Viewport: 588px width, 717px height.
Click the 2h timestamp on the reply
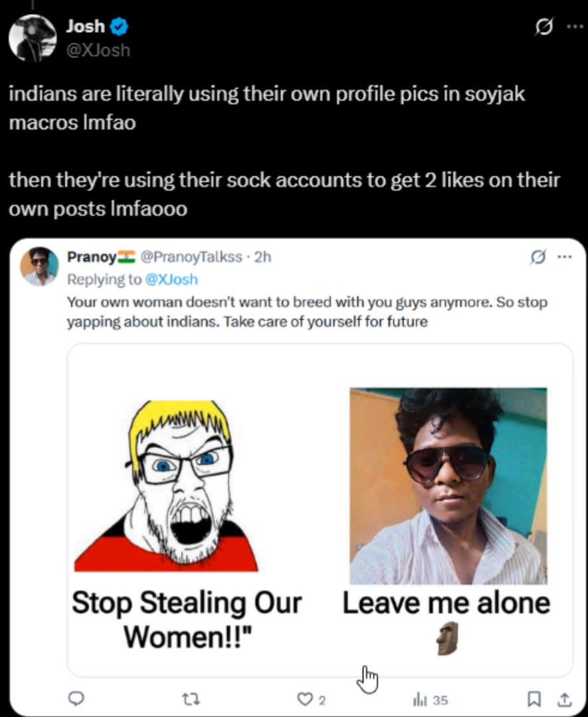click(x=262, y=257)
